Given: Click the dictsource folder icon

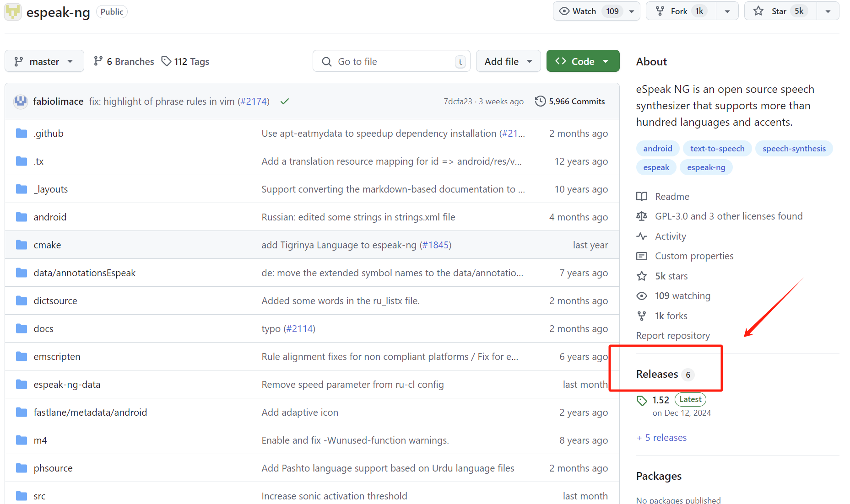Looking at the screenshot, I should pyautogui.click(x=22, y=300).
